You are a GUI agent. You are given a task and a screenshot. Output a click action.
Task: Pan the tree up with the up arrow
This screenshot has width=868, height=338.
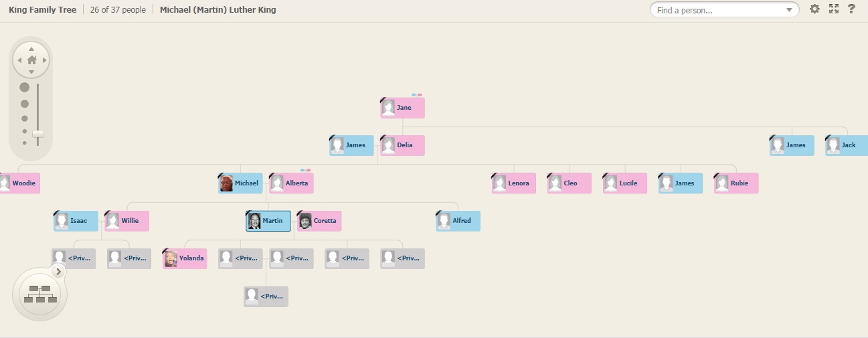(x=31, y=49)
